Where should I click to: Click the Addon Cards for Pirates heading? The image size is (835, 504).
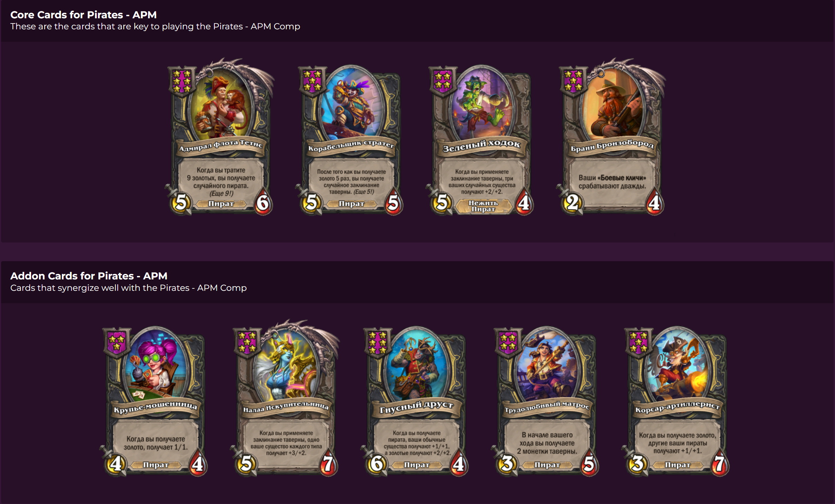89,276
